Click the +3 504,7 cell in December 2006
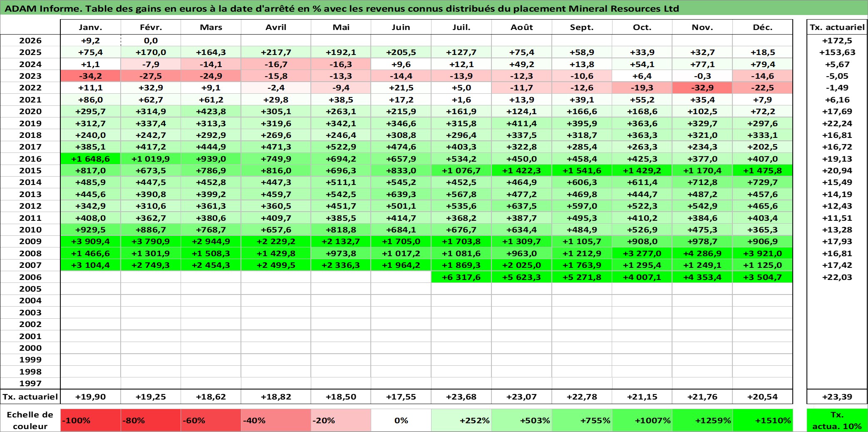This screenshot has height=432, width=868. [x=762, y=277]
